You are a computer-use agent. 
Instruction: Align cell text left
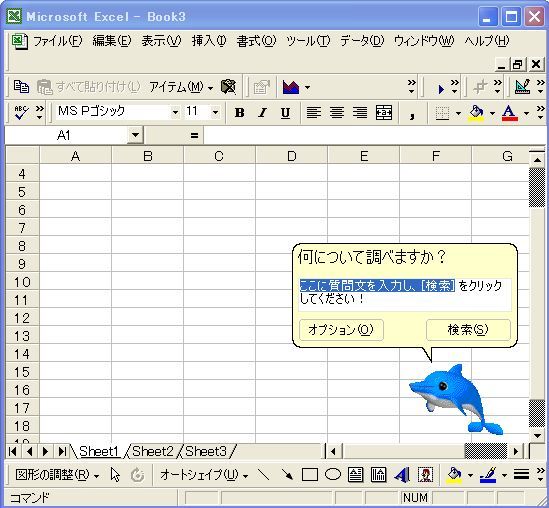click(x=314, y=113)
